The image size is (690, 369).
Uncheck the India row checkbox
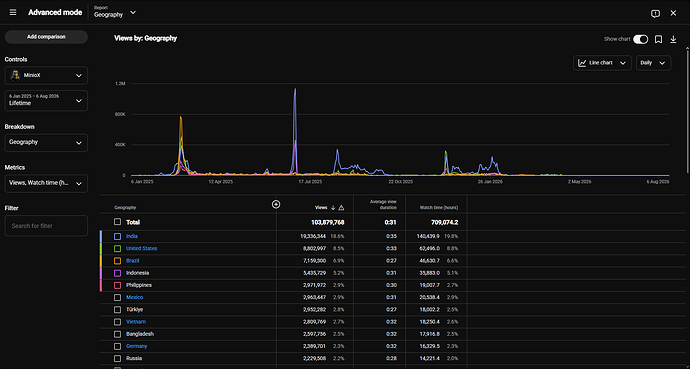coord(117,236)
